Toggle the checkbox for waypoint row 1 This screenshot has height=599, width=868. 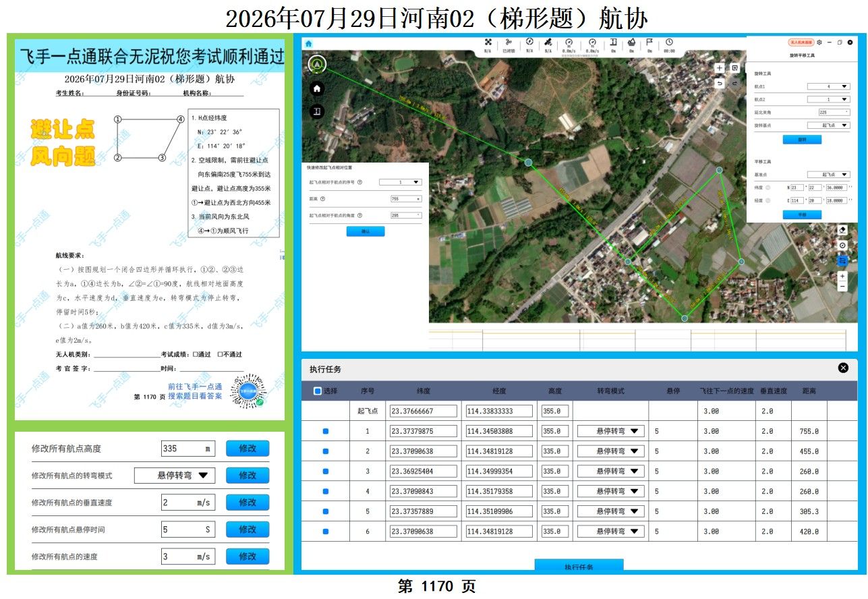326,431
